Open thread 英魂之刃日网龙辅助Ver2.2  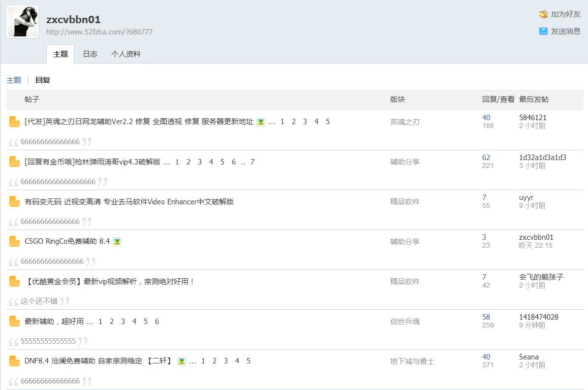pos(139,122)
